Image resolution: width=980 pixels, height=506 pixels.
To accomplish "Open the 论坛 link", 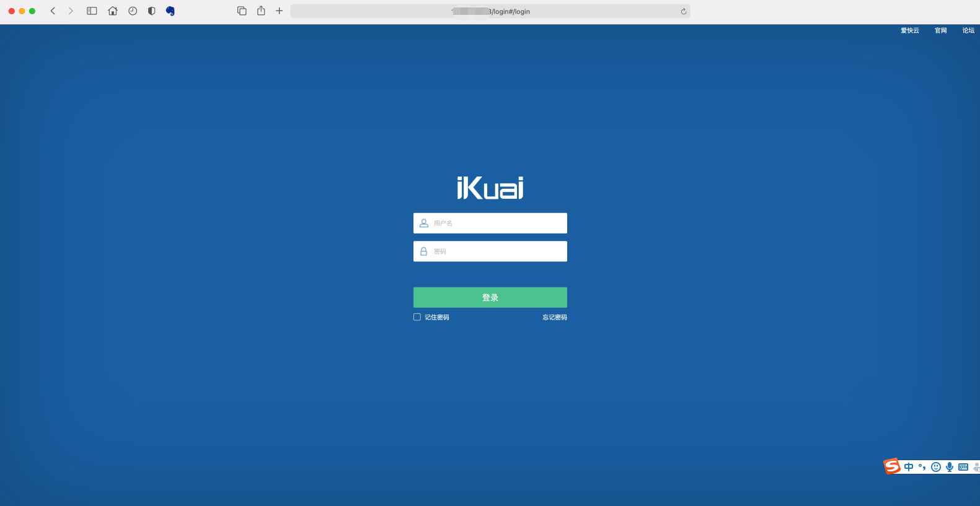I will 968,30.
